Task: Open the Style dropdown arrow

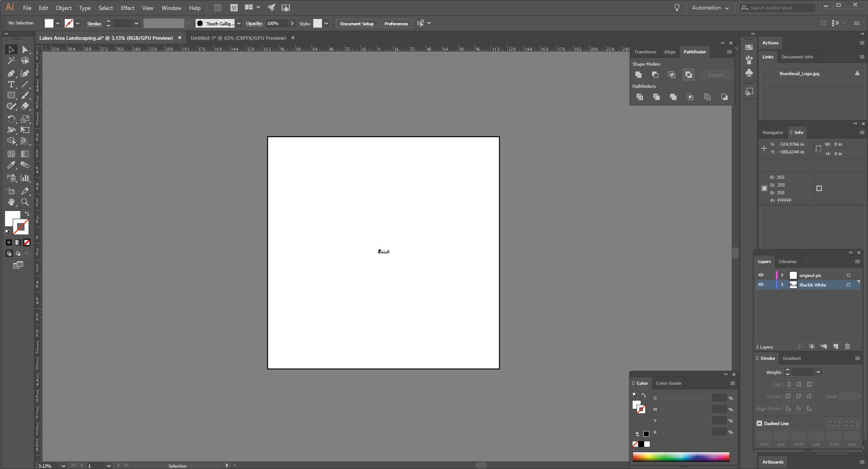Action: point(326,24)
